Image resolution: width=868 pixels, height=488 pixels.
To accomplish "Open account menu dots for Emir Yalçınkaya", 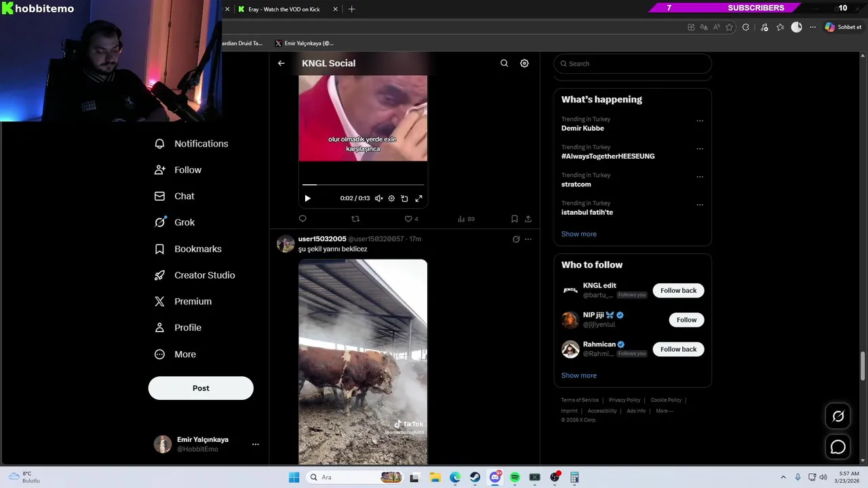I will click(x=256, y=444).
